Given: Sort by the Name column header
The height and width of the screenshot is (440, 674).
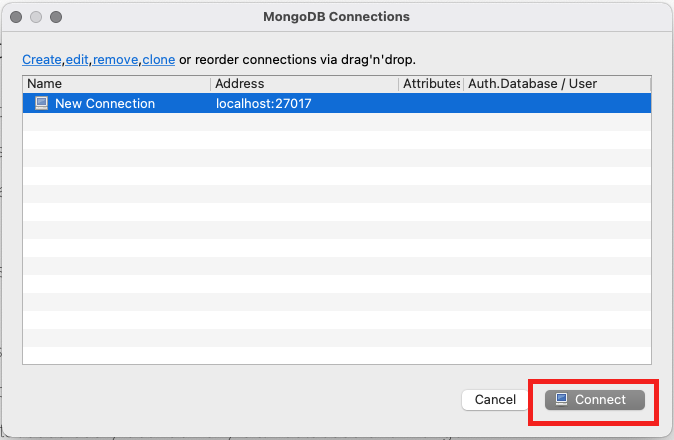Looking at the screenshot, I should pos(115,84).
